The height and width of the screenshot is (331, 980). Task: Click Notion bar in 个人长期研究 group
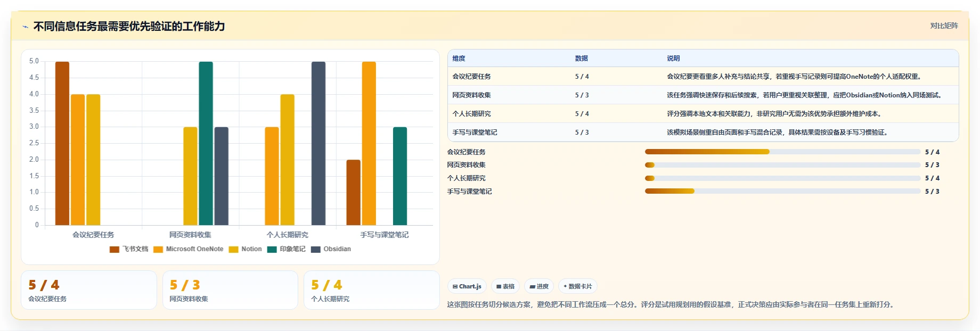coord(288,160)
